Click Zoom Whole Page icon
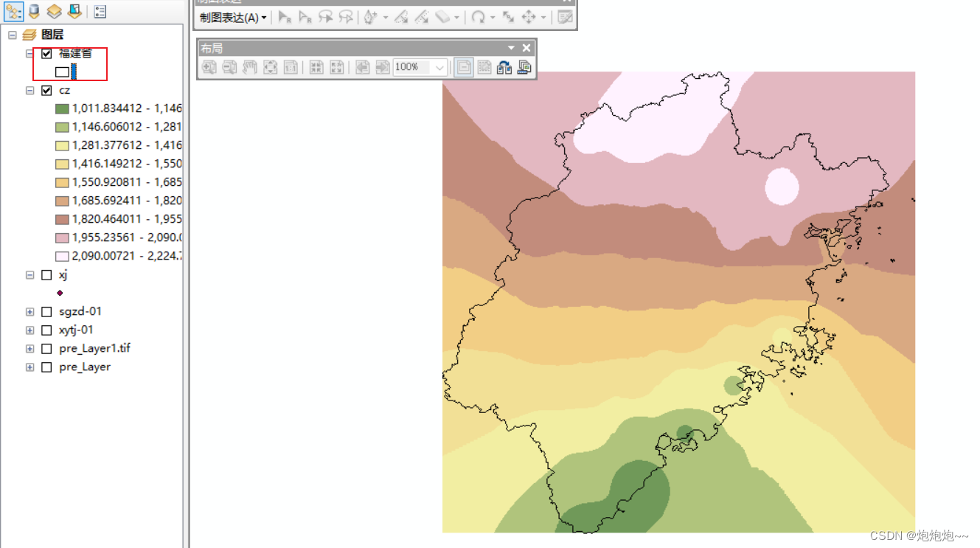 (x=271, y=67)
